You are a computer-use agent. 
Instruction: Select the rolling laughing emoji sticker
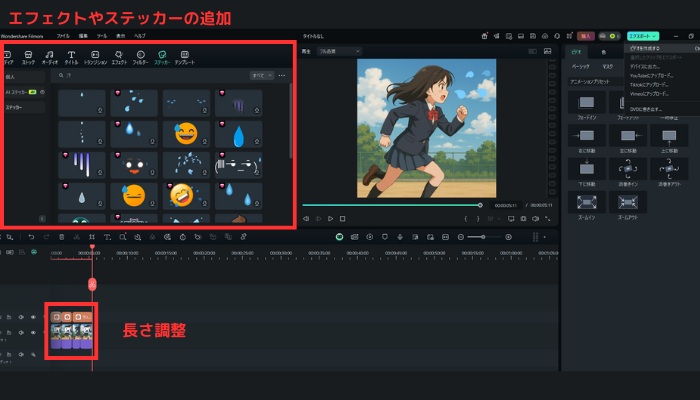186,196
